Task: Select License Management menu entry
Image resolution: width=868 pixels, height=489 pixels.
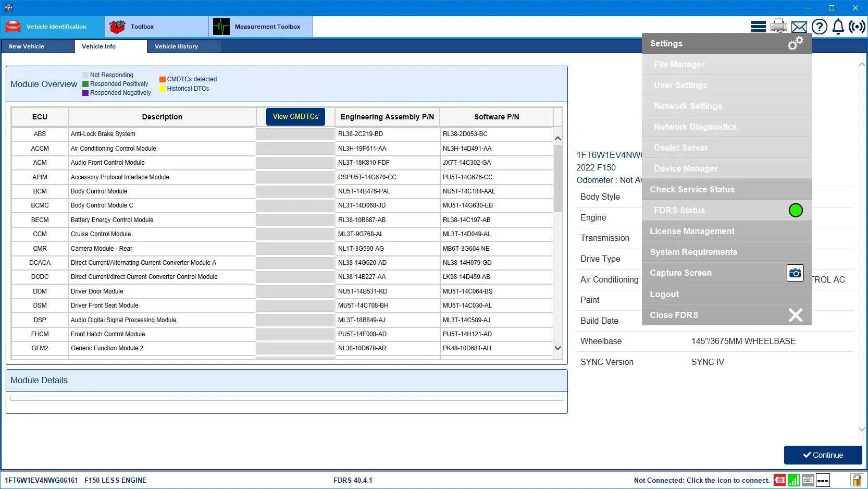Action: coord(727,231)
